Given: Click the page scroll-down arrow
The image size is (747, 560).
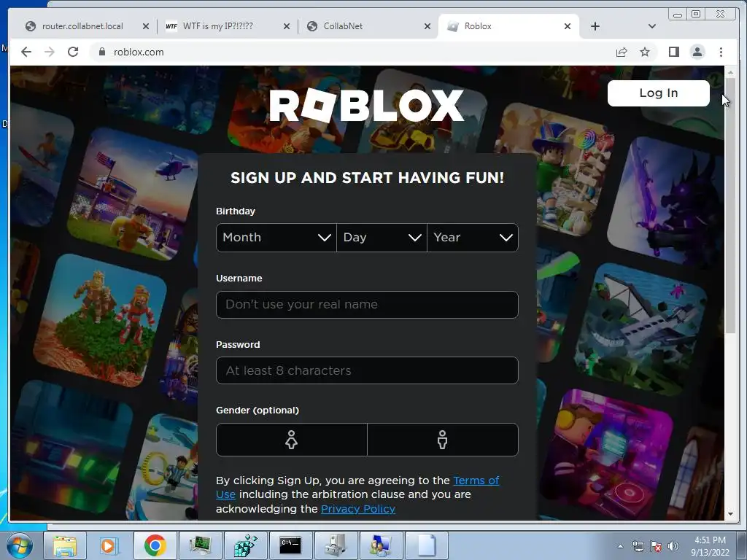Looking at the screenshot, I should pos(730,514).
